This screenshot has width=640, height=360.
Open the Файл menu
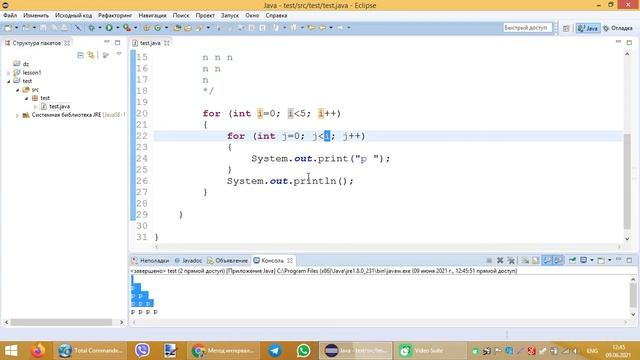10,16
